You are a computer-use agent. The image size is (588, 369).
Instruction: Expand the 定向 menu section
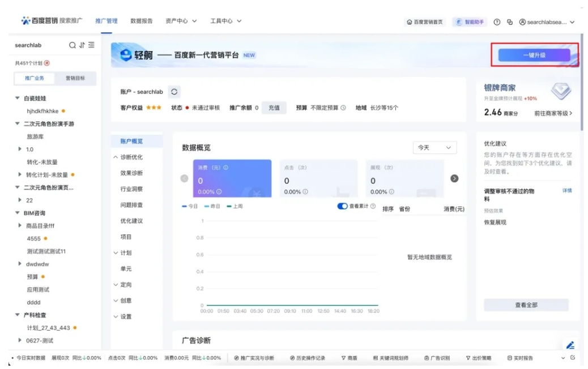tap(116, 285)
